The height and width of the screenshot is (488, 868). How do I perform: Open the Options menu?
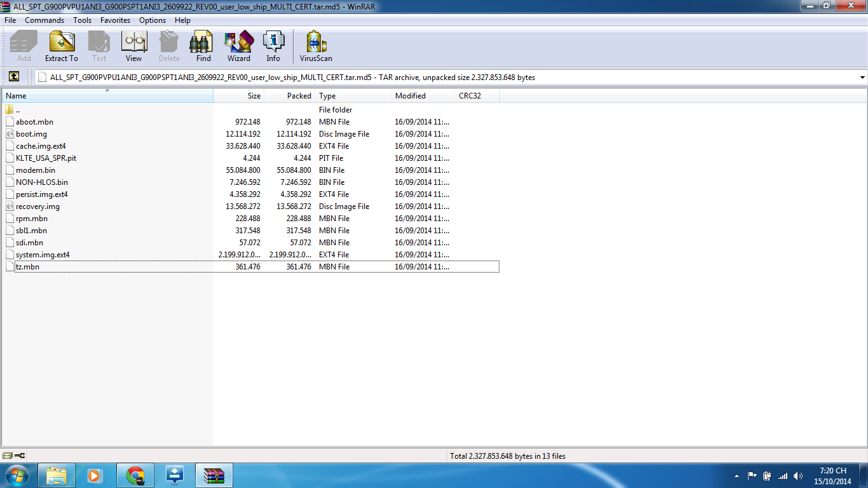click(153, 20)
